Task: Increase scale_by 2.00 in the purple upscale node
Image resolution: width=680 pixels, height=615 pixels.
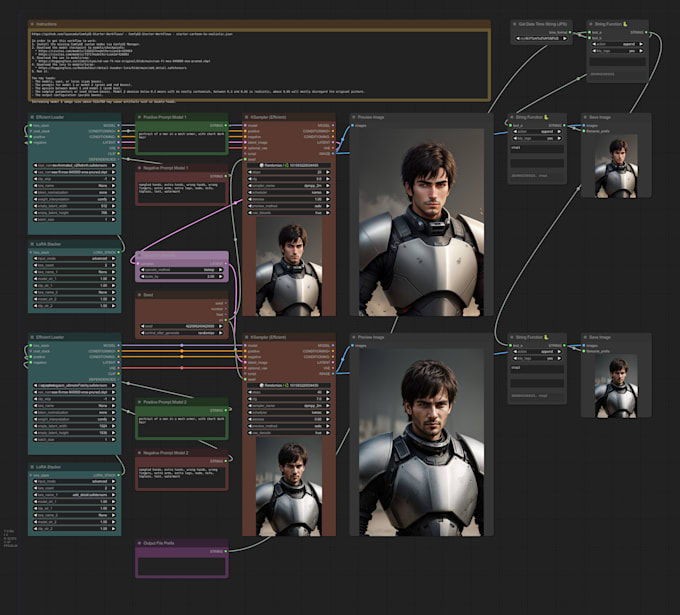Action: click(221, 276)
